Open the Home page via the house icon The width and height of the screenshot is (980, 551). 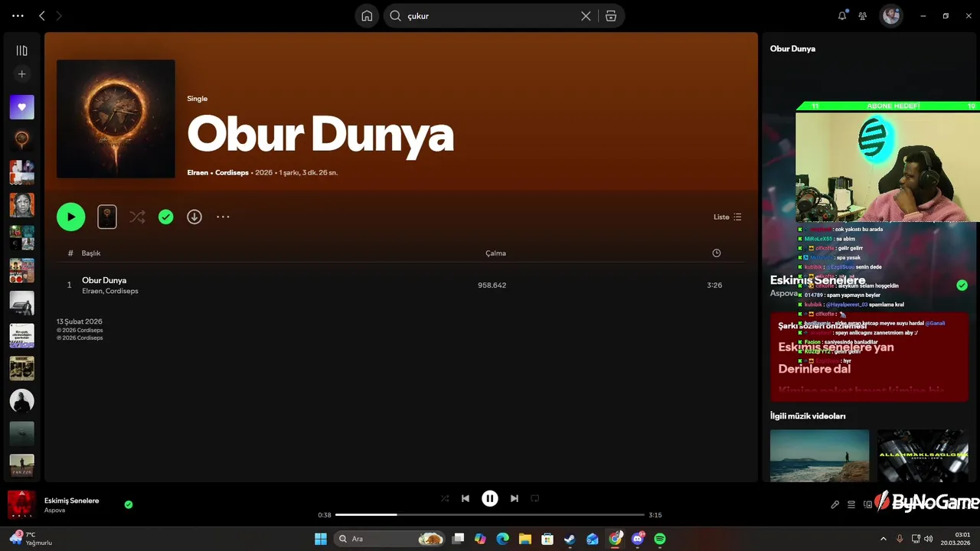[x=367, y=16]
